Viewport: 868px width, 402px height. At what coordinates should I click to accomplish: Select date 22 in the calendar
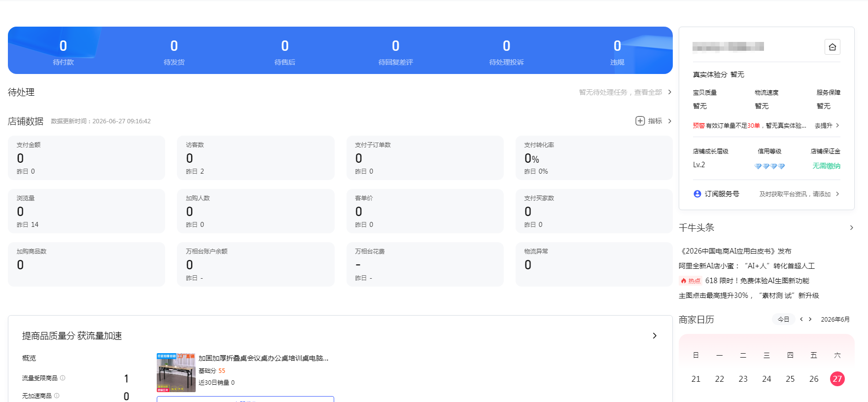tap(720, 379)
